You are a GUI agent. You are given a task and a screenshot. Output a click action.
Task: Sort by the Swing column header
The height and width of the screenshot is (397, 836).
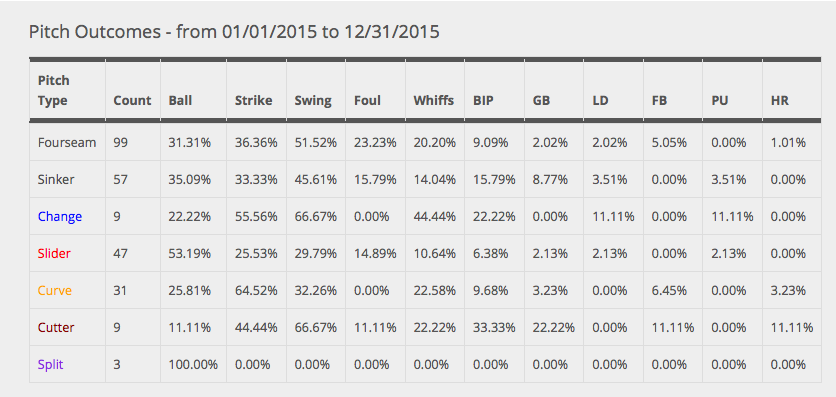[313, 100]
